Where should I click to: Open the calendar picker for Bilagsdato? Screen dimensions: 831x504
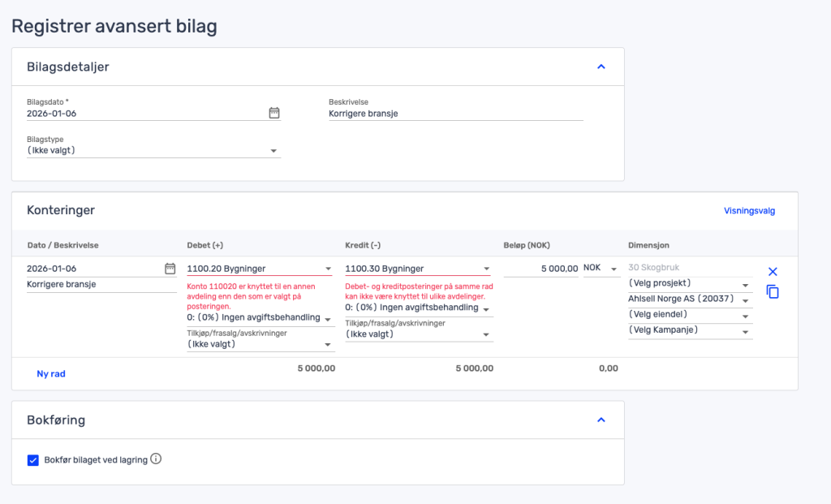pos(274,114)
